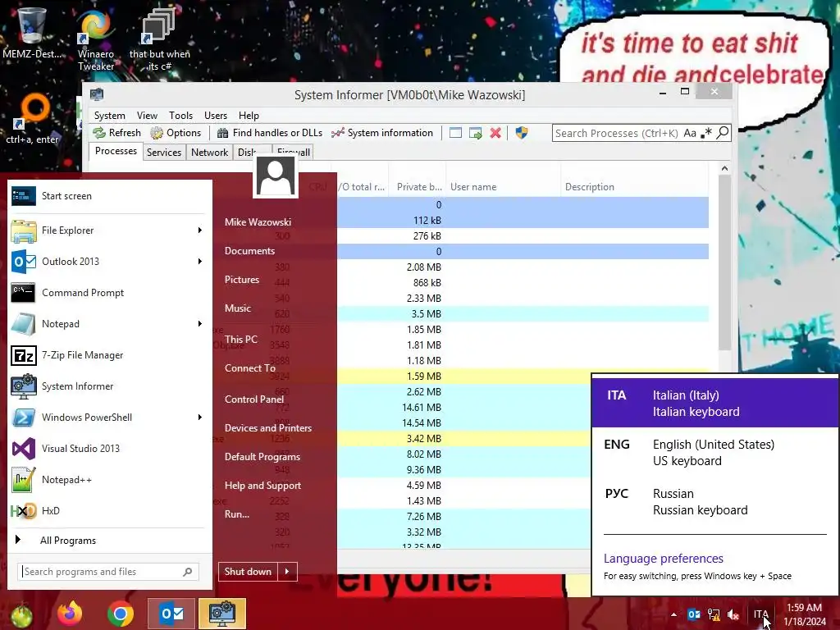840x630 pixels.
Task: Open the View menu
Action: [147, 116]
